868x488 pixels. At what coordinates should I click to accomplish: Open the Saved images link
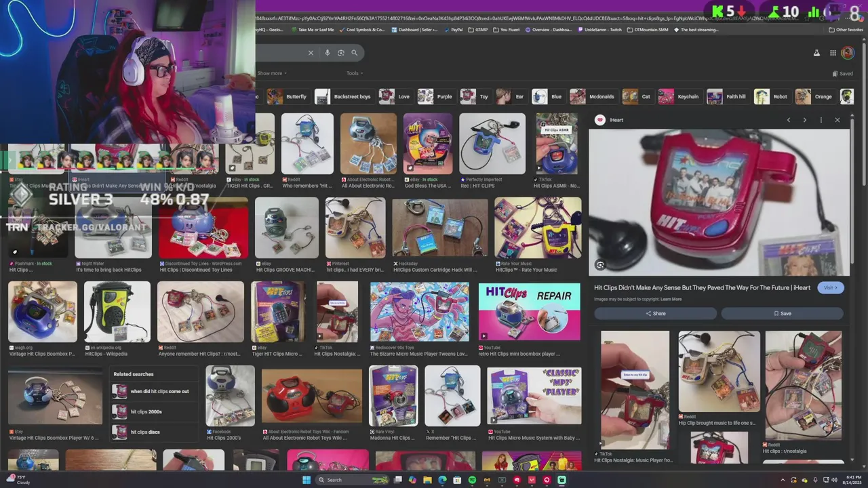tap(843, 73)
